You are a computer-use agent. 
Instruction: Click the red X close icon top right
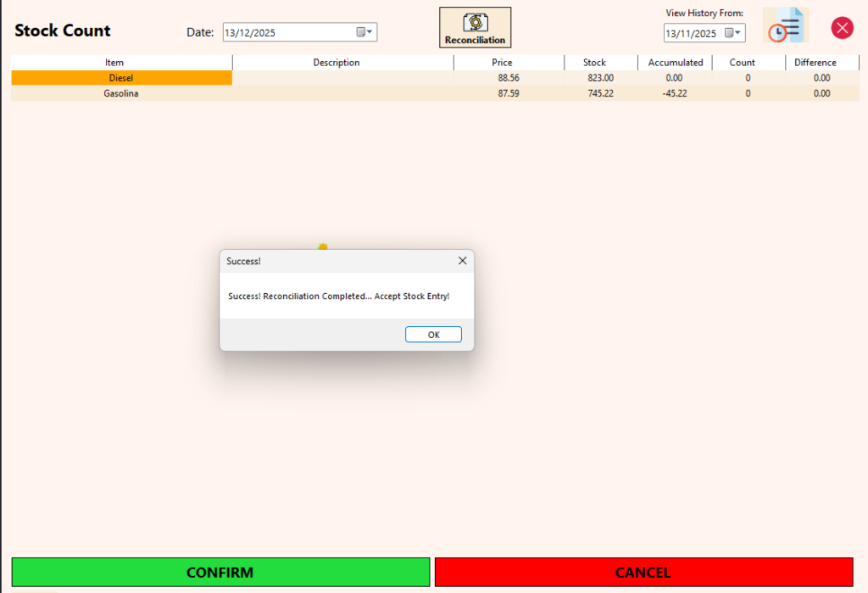842,27
